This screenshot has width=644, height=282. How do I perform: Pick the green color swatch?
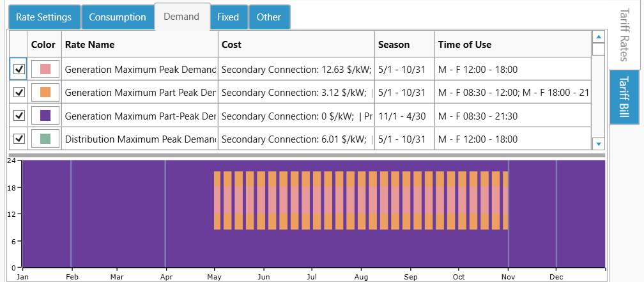[x=45, y=139]
